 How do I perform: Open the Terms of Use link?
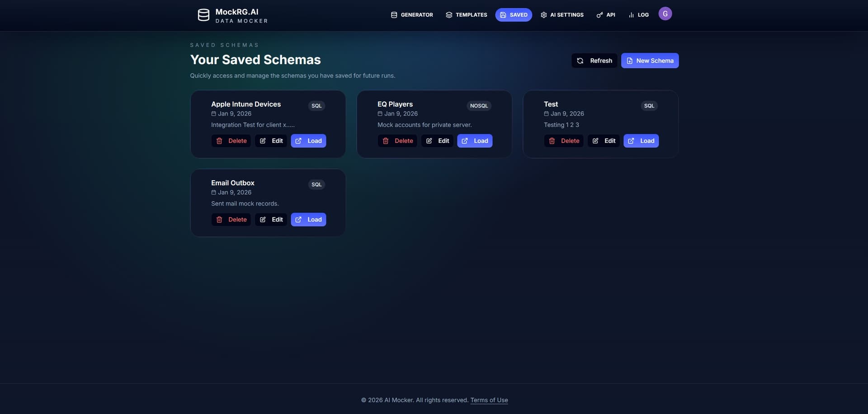(489, 400)
